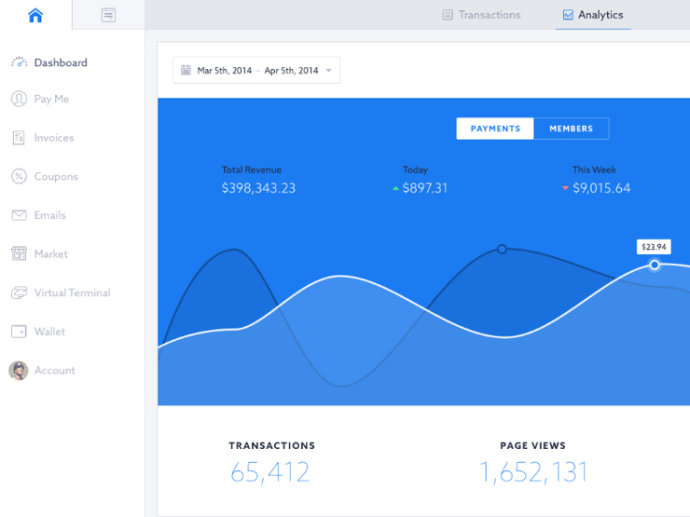Screen dimensions: 690x517
Task: Click the Coupons percent icon
Action: [x=18, y=177]
